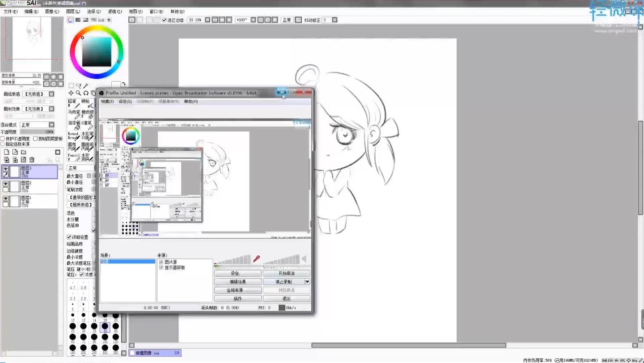Click the saturation square in color wheel

97,51
